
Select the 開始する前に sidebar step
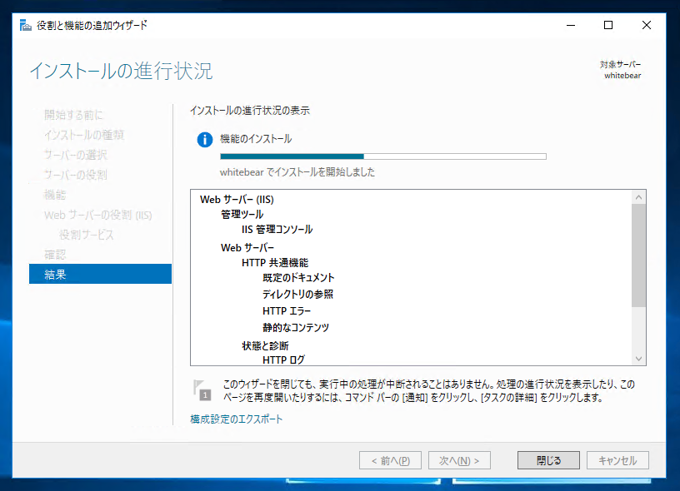pyautogui.click(x=74, y=115)
